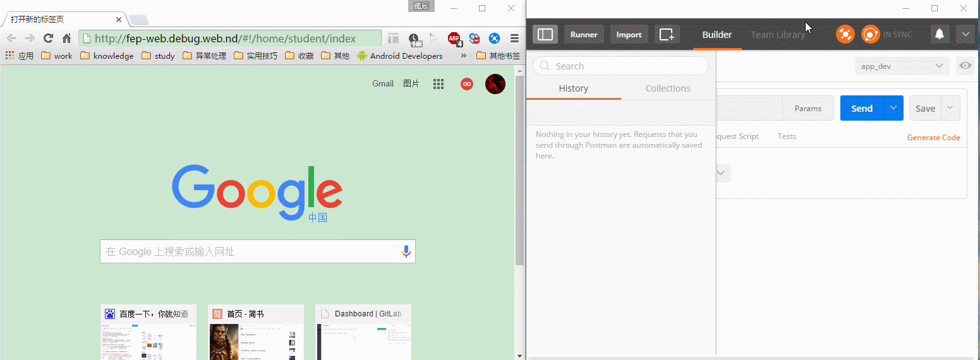Click the grey cursor extension icon in Chrome
980x360 pixels.
(x=433, y=39)
